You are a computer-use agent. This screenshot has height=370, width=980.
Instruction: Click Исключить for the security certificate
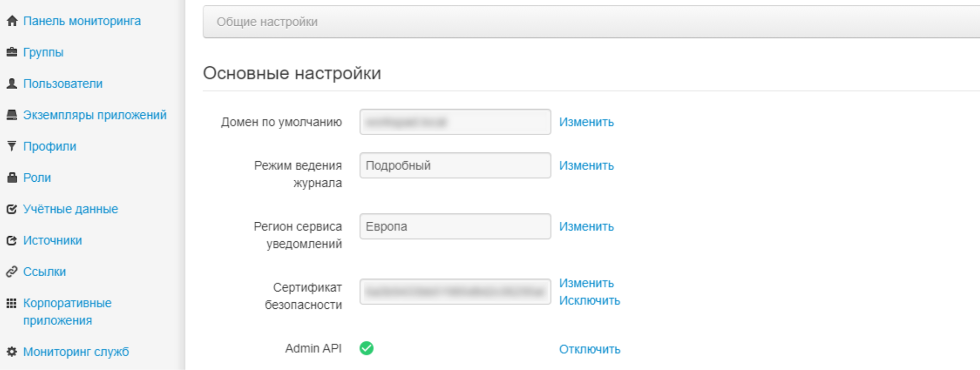[590, 301]
